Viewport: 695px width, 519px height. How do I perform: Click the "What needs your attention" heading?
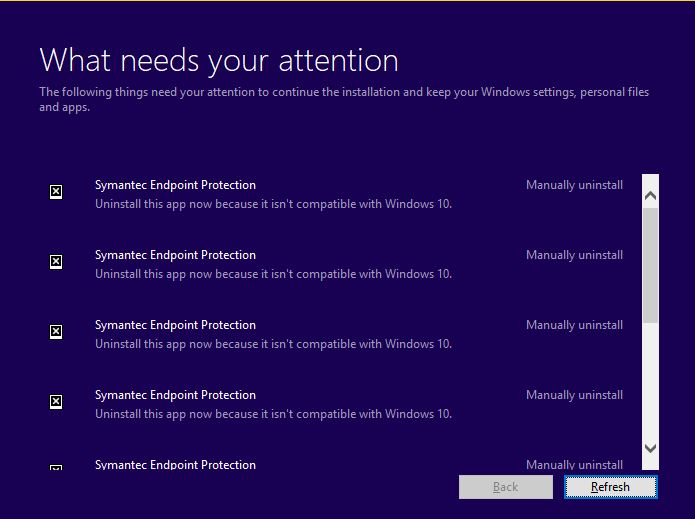point(219,61)
